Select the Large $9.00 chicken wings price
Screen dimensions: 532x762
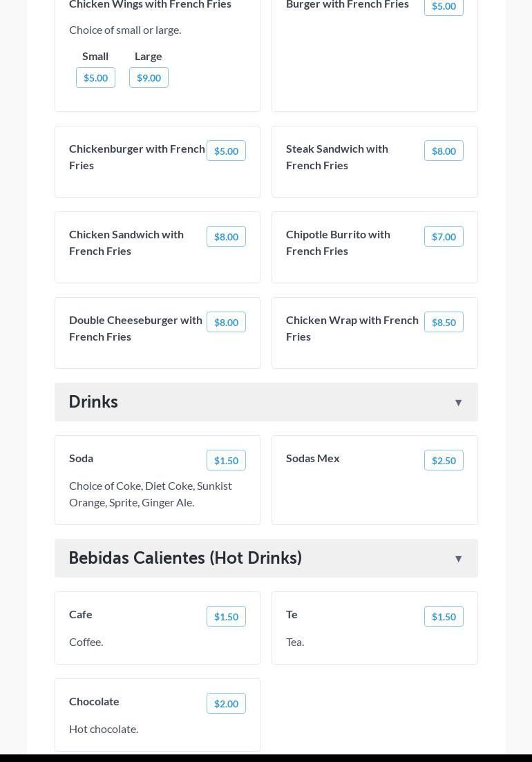tap(149, 77)
